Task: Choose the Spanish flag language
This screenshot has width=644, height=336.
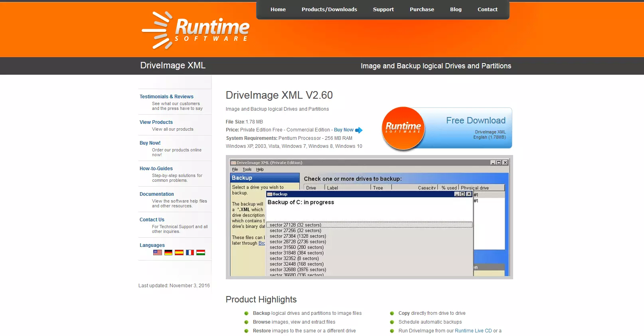Action: click(x=179, y=252)
